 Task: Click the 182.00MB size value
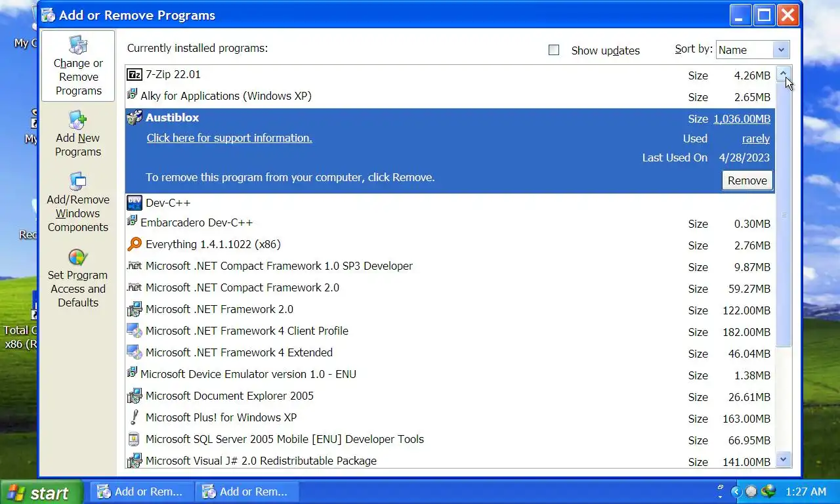coord(746,332)
